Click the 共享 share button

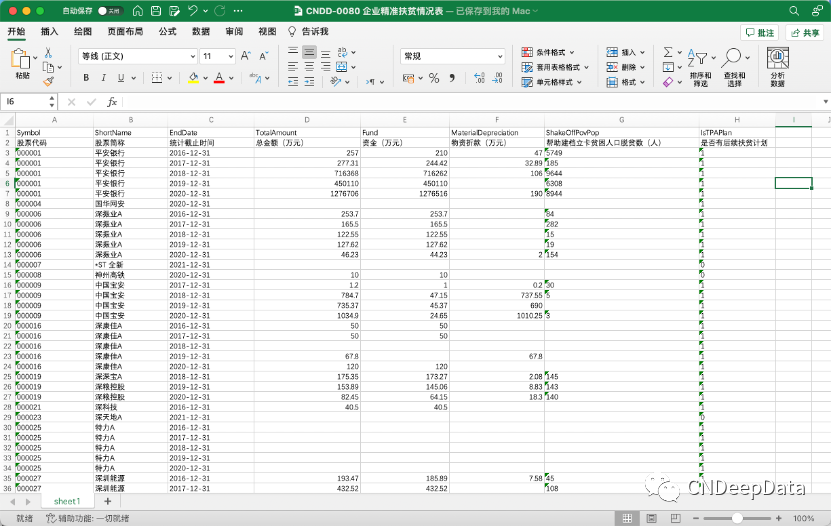tap(805, 32)
